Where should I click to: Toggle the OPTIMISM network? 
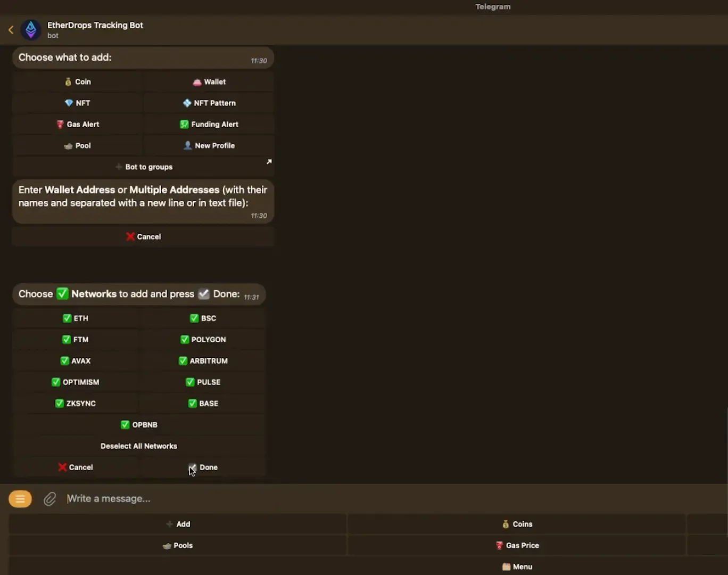pos(76,382)
